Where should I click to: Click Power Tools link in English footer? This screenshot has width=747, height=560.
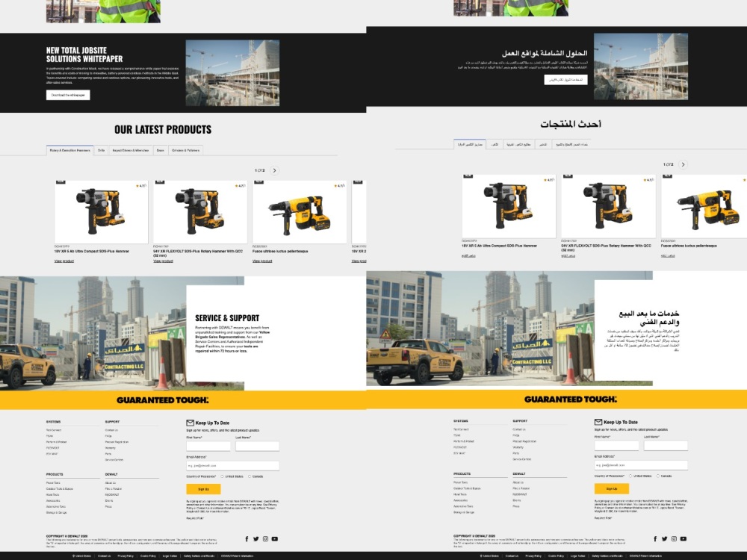pyautogui.click(x=53, y=483)
